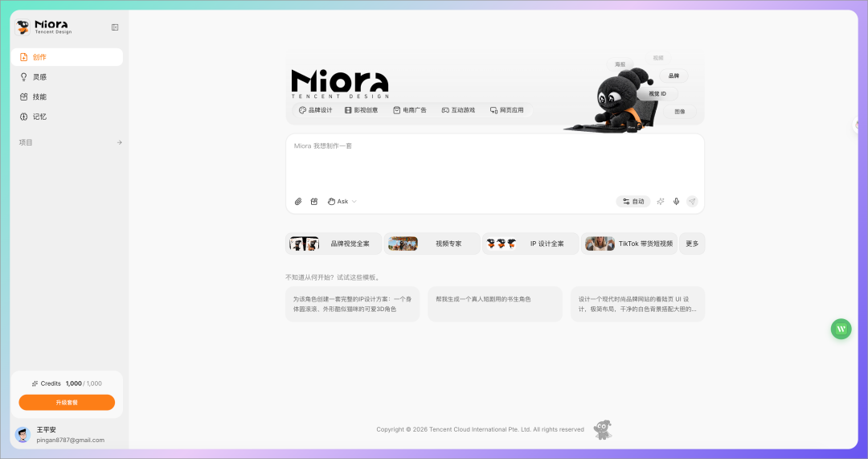Screen dimensions: 868x459
Task: Expand the 项目 section arrow
Action: [x=119, y=142]
